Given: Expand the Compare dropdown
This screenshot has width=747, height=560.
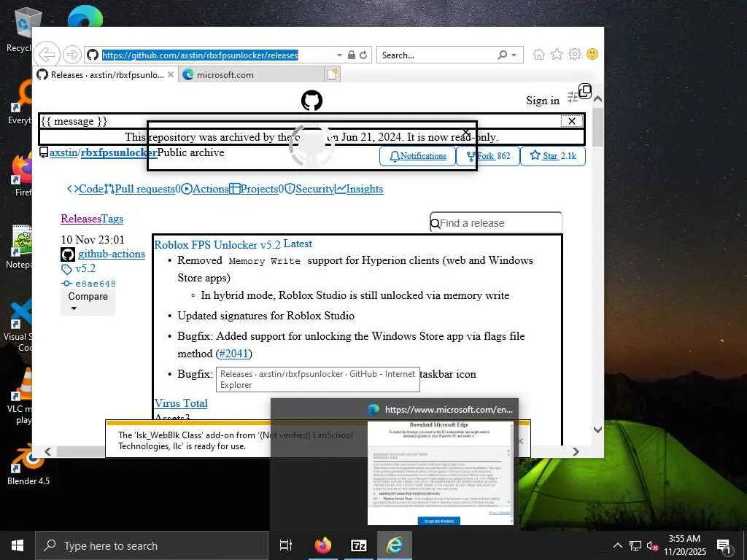Looking at the screenshot, I should [88, 301].
